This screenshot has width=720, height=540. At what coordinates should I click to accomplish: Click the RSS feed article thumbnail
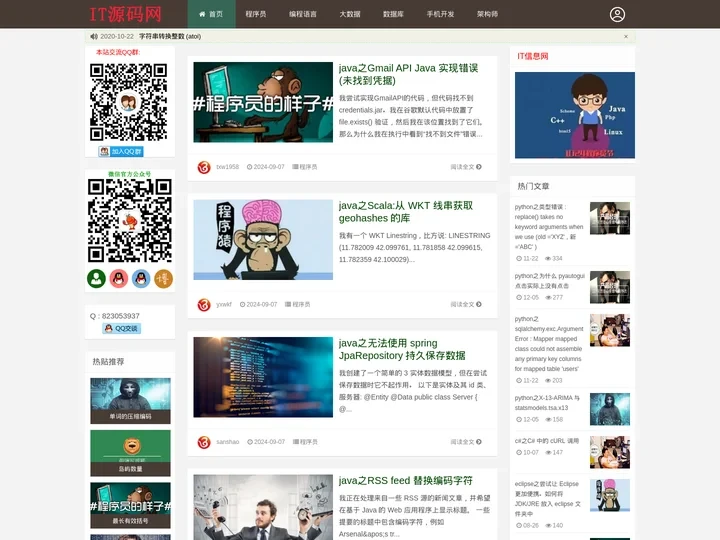point(263,507)
